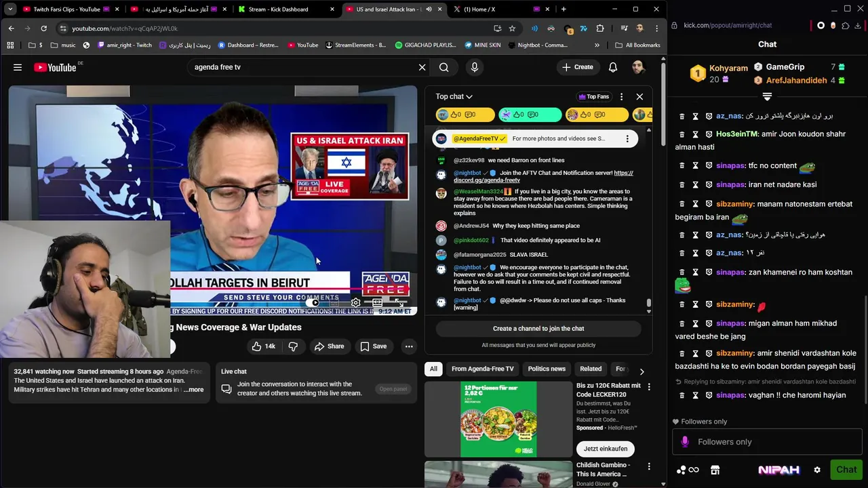This screenshot has height=488, width=868.
Task: Open live chat options three-dot menu
Action: pos(621,96)
